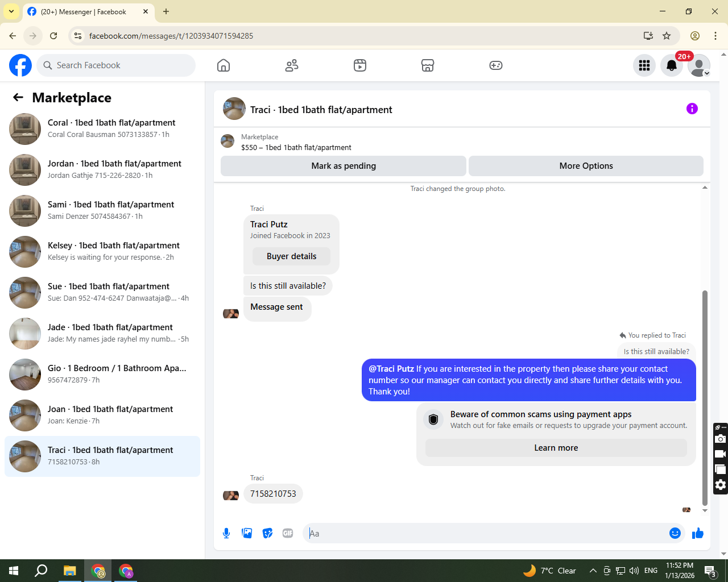Click the Messenger browser tab
This screenshot has height=582, width=728.
(88, 11)
